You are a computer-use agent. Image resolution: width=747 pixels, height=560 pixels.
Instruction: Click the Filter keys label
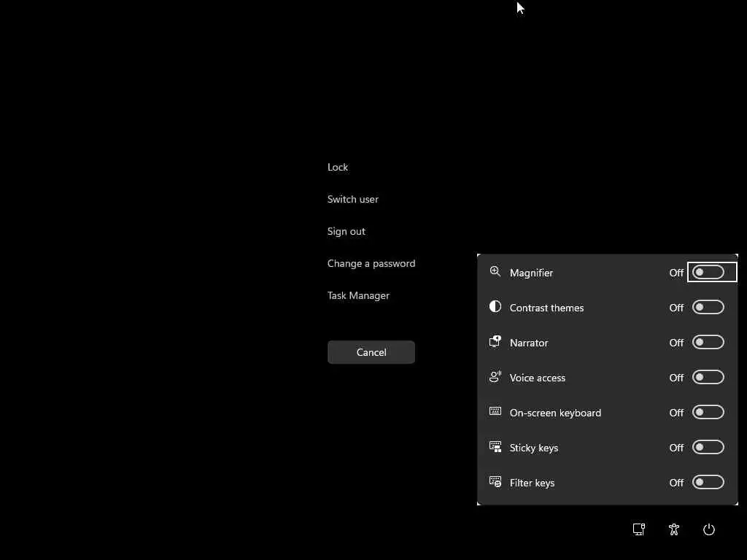532,483
